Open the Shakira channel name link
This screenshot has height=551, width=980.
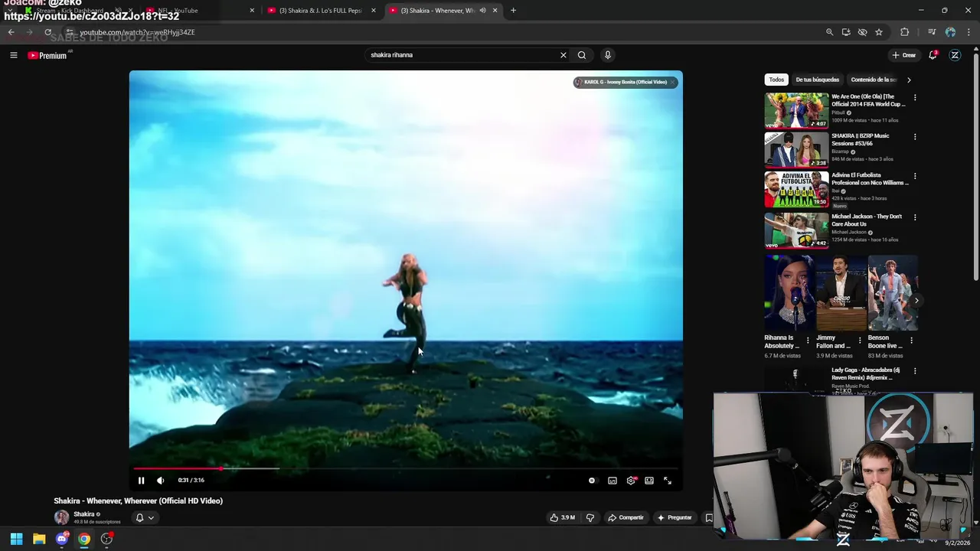pos(84,514)
